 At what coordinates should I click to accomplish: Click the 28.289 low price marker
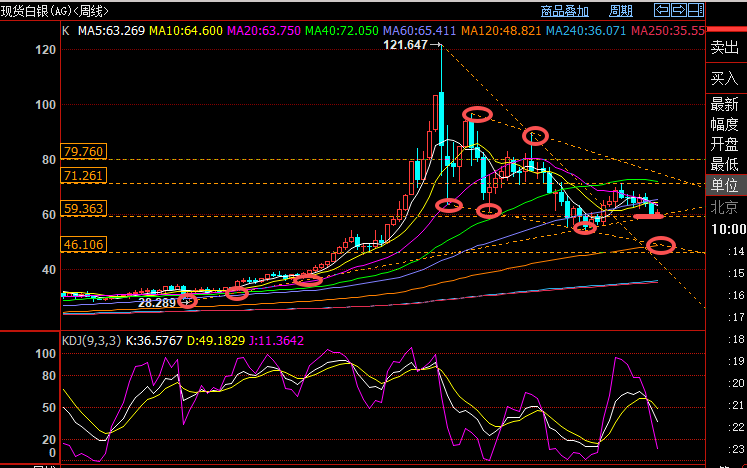click(157, 303)
